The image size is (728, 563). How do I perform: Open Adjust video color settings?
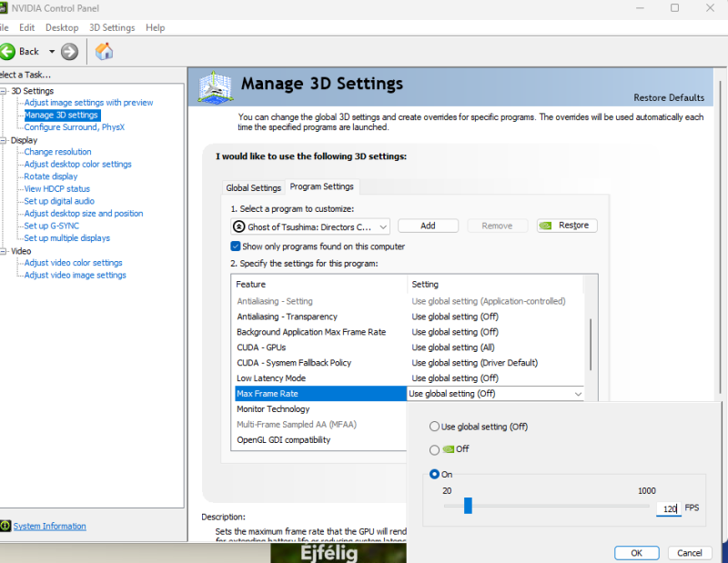[74, 263]
